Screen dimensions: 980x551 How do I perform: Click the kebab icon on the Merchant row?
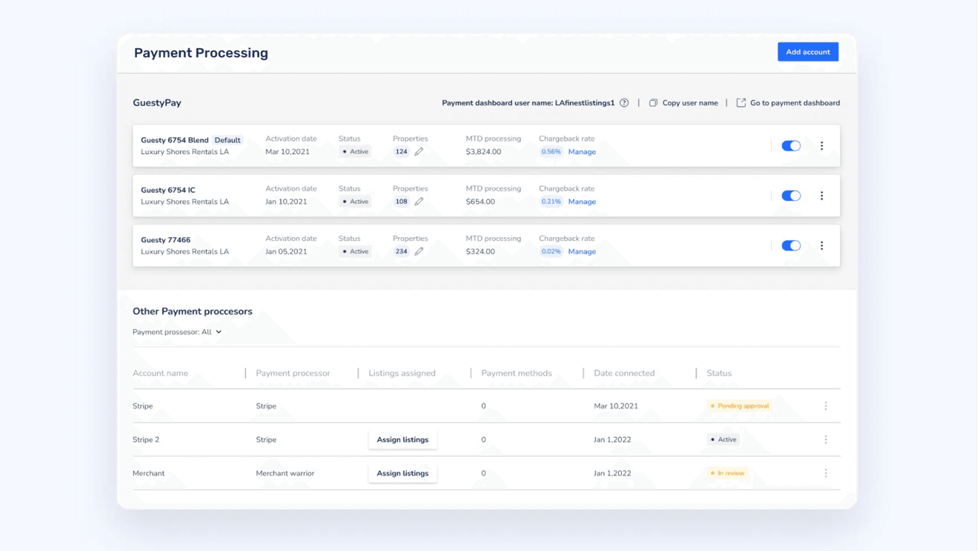[826, 473]
